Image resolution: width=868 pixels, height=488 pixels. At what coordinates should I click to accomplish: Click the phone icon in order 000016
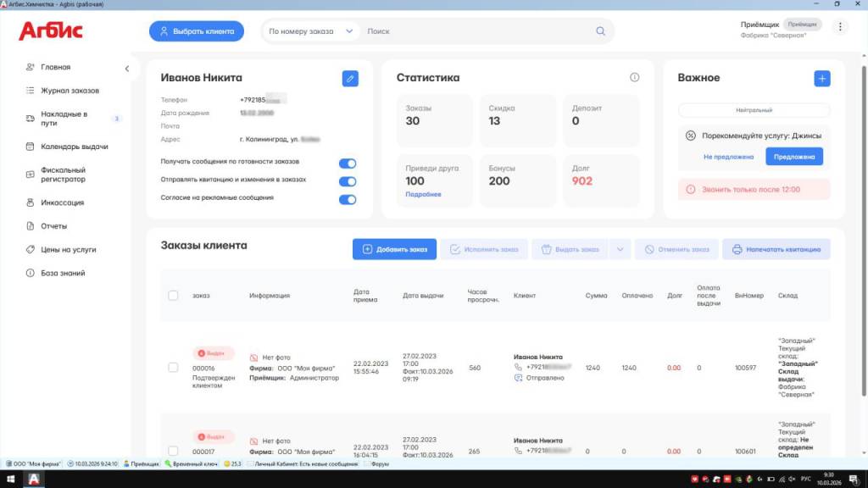tap(519, 367)
